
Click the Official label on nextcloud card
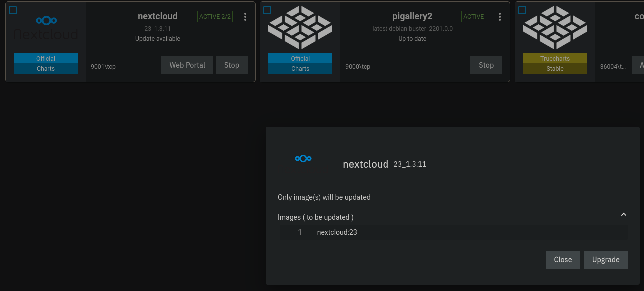pyautogui.click(x=46, y=58)
